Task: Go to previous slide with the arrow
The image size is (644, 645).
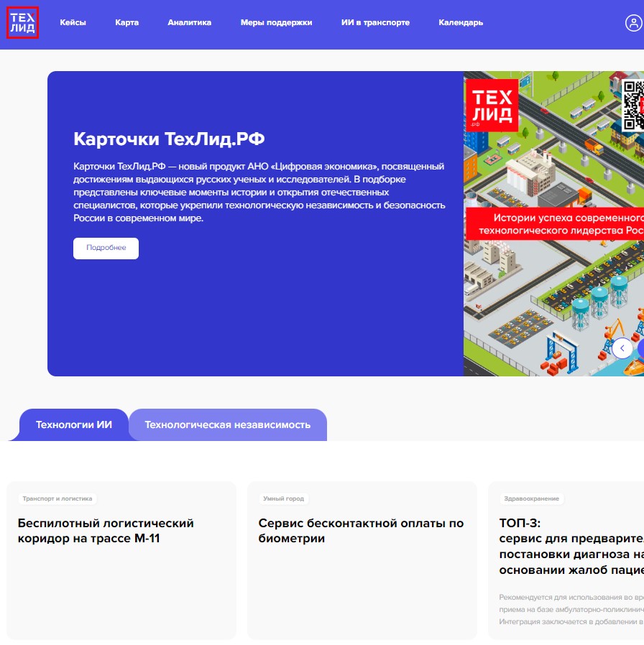Action: (622, 348)
